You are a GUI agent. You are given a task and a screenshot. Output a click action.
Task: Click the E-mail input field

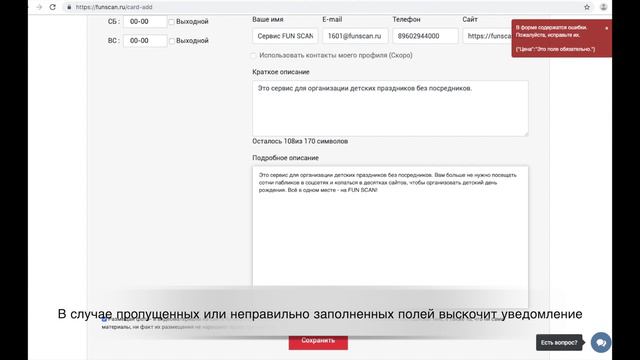(x=355, y=36)
